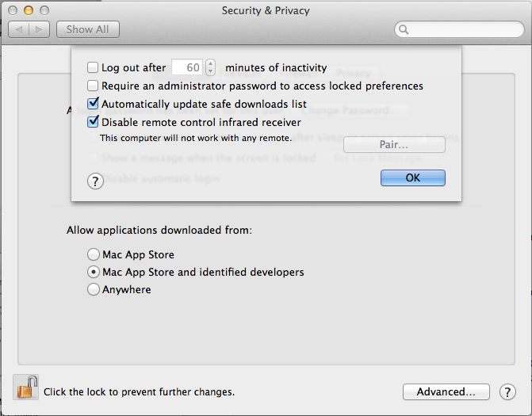Click the minutes stepper arrows
Viewport: 532px width, 416px height.
click(210, 68)
